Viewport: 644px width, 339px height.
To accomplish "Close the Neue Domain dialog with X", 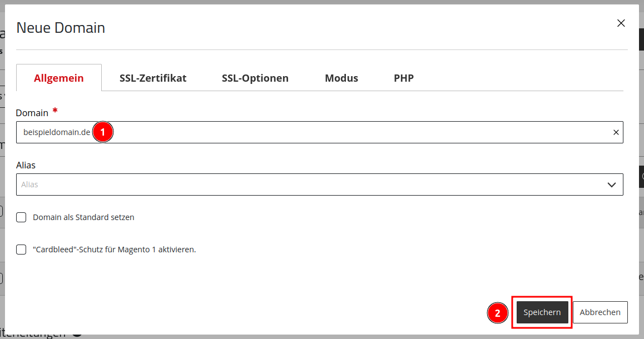I will click(621, 23).
